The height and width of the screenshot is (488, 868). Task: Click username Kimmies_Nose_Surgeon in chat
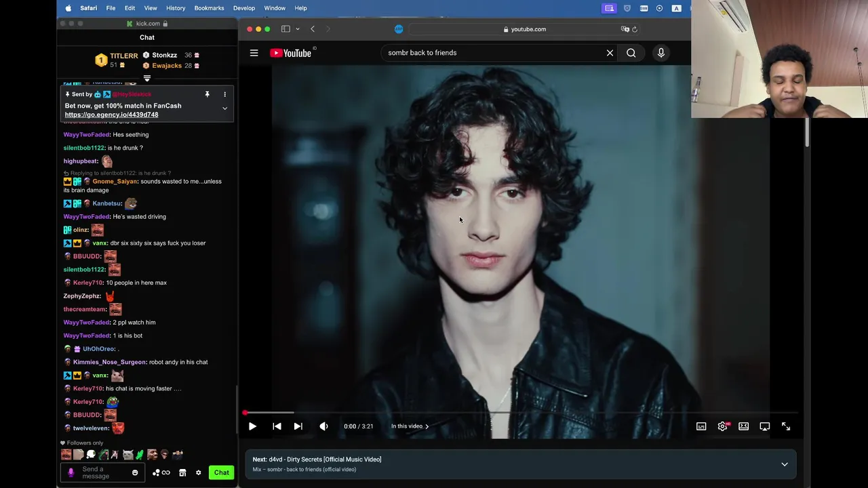[x=109, y=362]
